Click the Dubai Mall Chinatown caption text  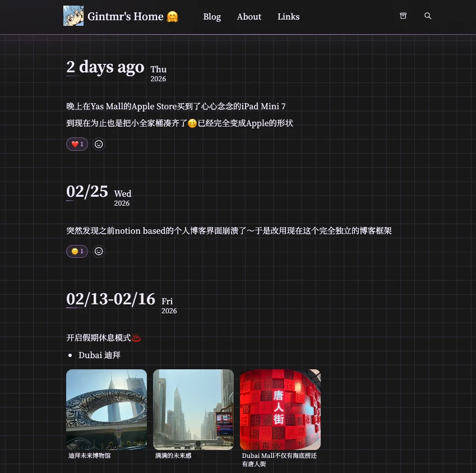[279, 460]
